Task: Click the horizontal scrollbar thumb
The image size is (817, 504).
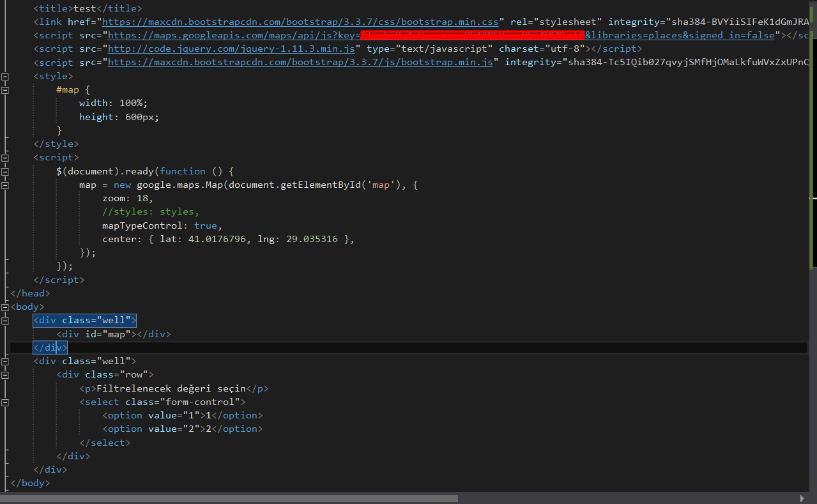Action: [230, 498]
